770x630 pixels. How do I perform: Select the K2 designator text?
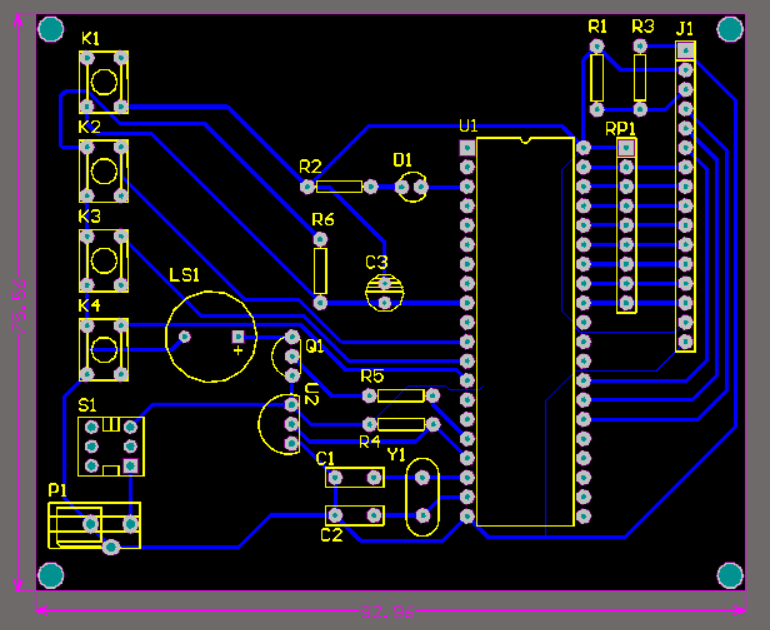coord(89,128)
